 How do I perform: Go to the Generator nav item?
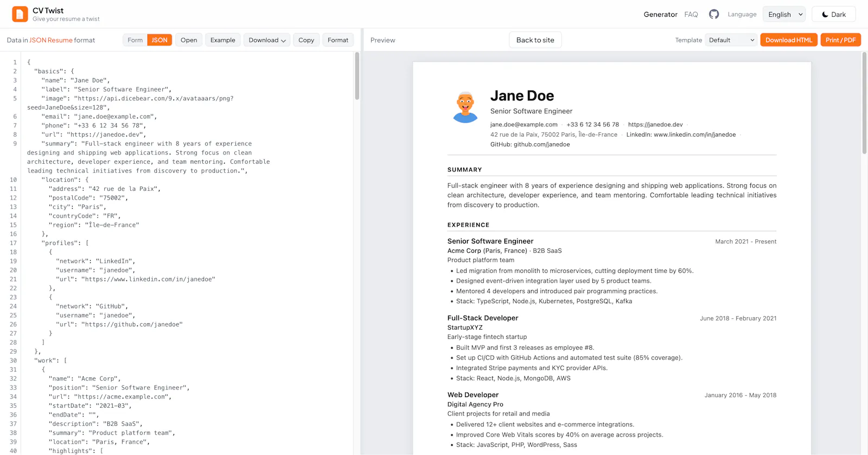(x=660, y=15)
